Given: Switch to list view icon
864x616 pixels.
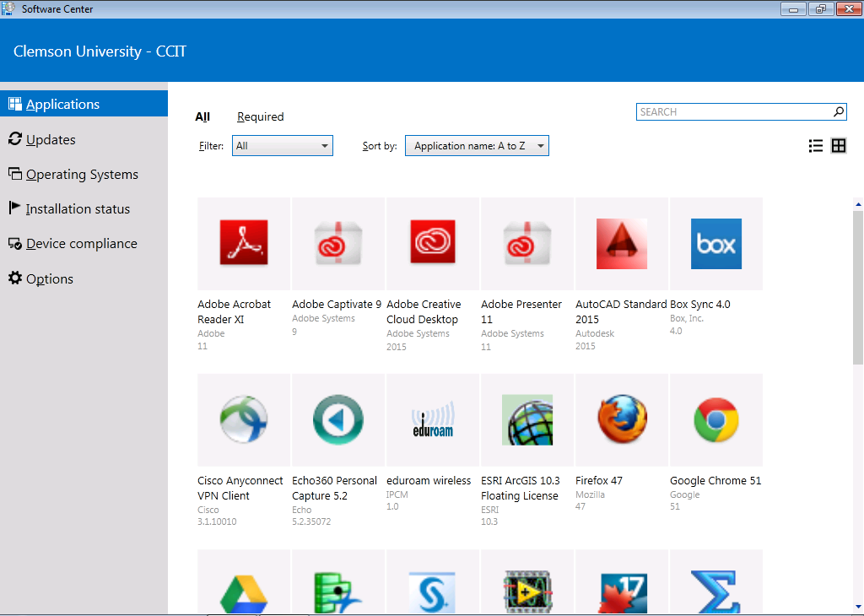Looking at the screenshot, I should pos(816,145).
